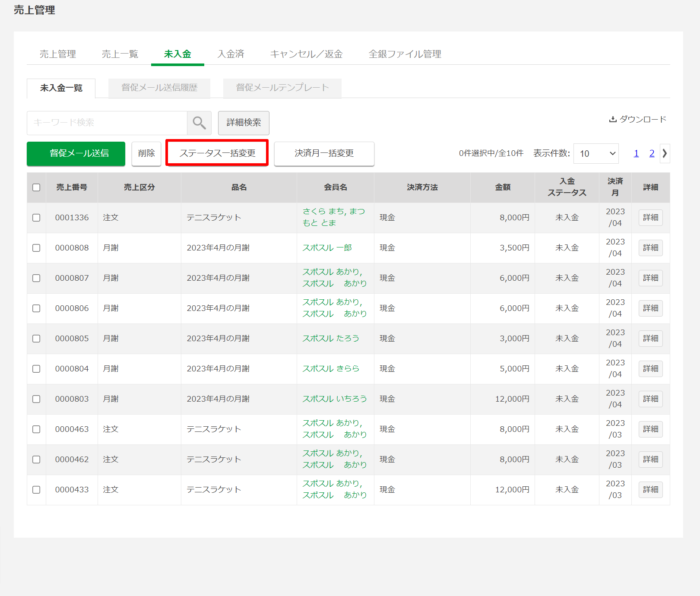
Task: Select the 未入金 tab
Action: point(177,54)
